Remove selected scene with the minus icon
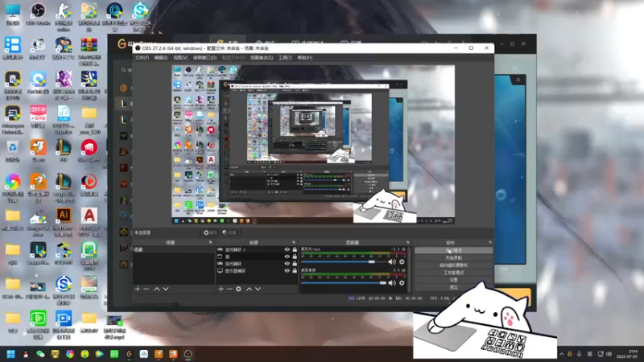This screenshot has height=362, width=644. [147, 289]
